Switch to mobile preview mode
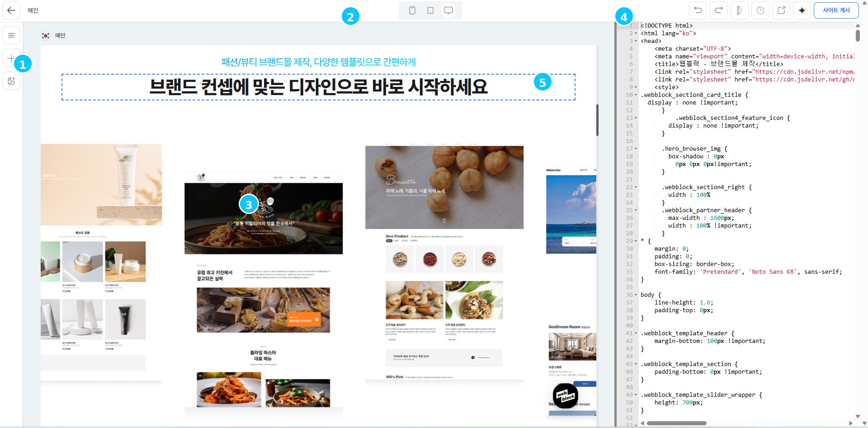868x428 pixels. (412, 10)
